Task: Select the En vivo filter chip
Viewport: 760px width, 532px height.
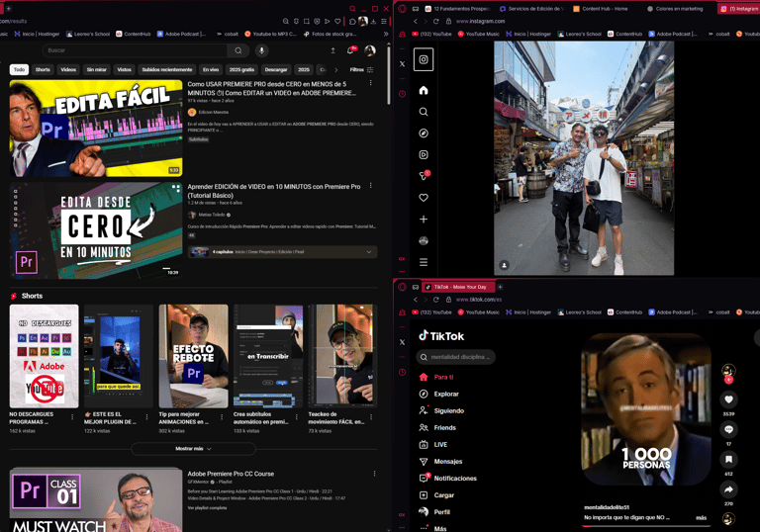Action: pos(211,70)
